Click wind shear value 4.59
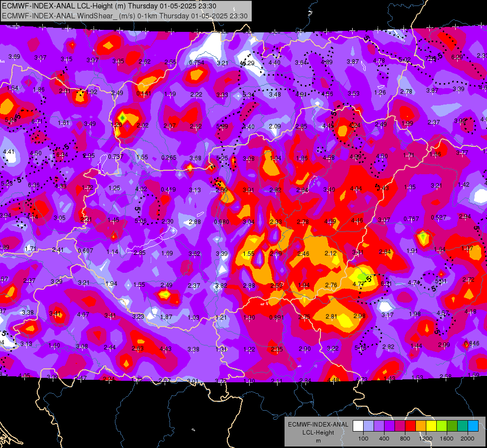Image resolution: width=487 pixels, height=448 pixels. [330, 222]
